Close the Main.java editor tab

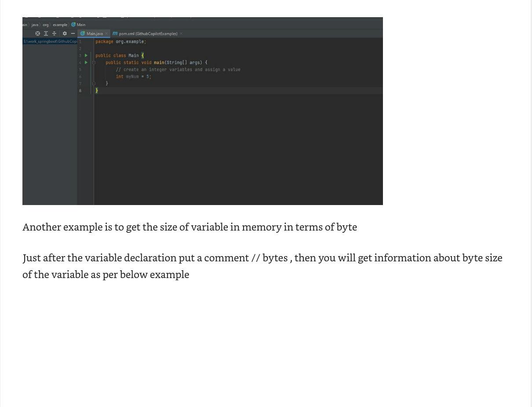106,33
